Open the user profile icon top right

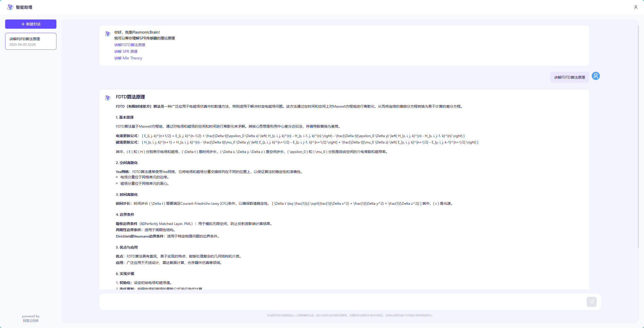(x=636, y=7)
